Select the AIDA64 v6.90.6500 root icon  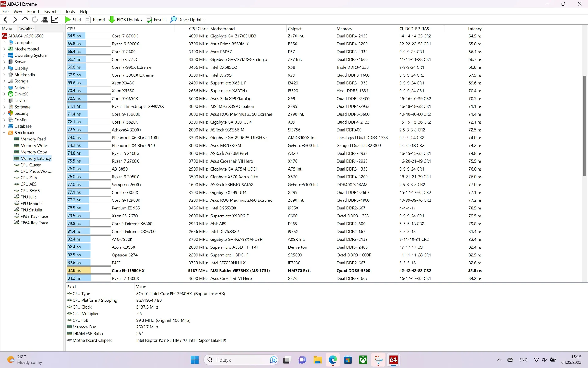[x=4, y=36]
